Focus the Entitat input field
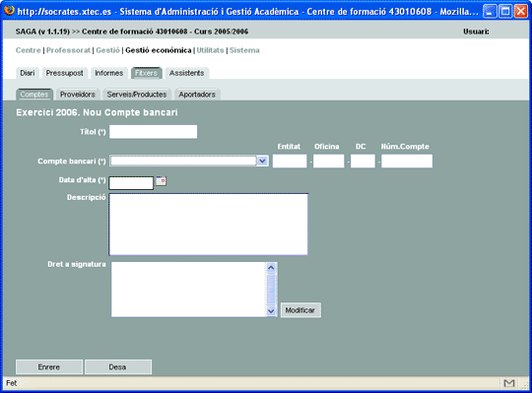This screenshot has height=393, width=532. click(290, 162)
